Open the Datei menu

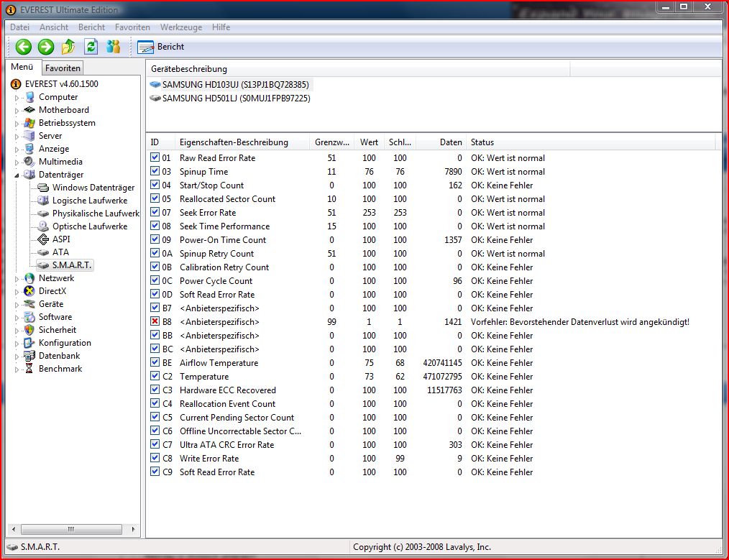click(19, 27)
